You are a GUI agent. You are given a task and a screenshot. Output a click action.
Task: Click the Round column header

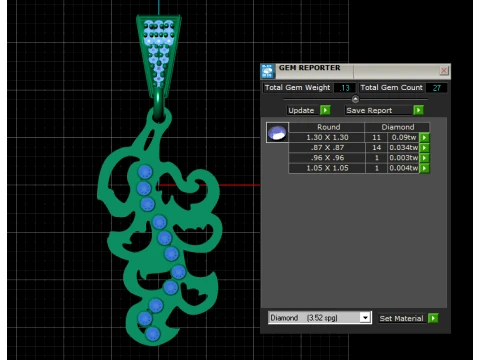327,127
